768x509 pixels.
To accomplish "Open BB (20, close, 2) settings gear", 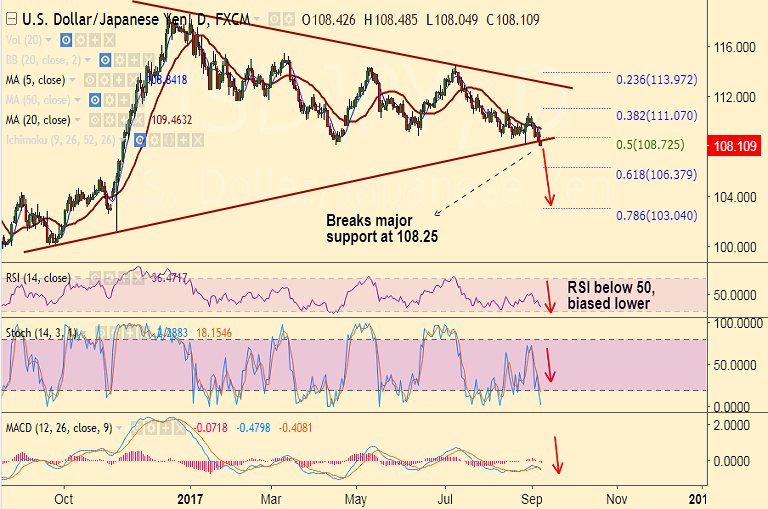I will coord(120,60).
